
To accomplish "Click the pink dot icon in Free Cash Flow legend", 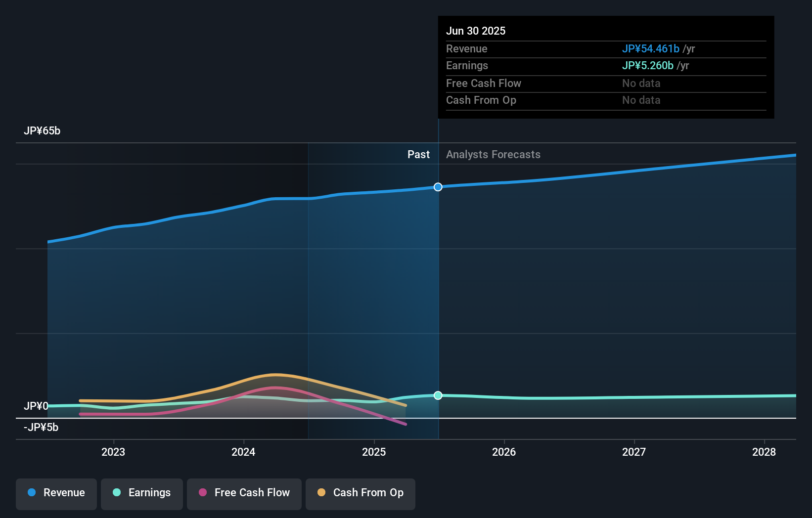I will [202, 493].
